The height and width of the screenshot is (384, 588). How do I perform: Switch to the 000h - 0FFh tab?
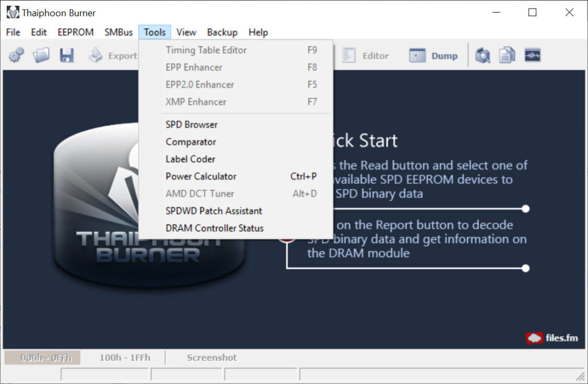tap(42, 358)
